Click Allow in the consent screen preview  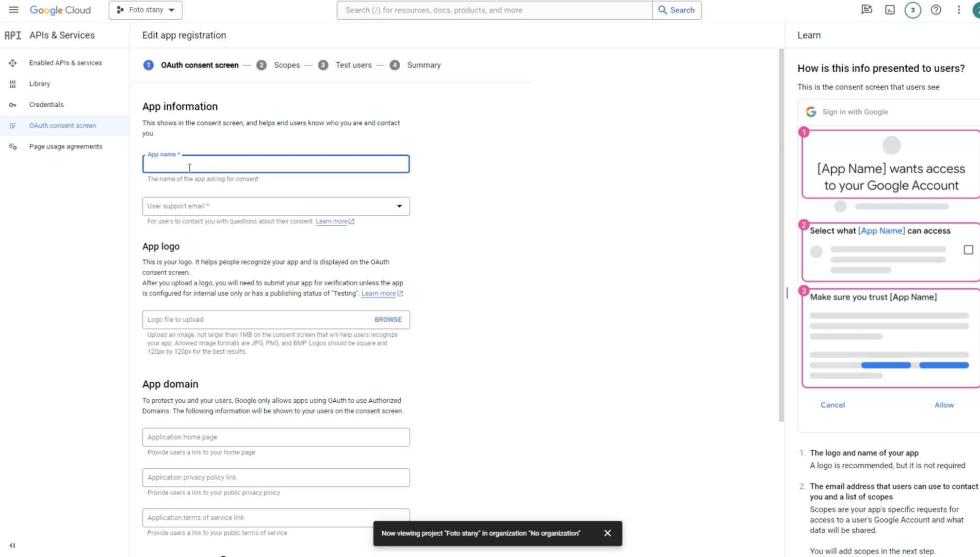(944, 405)
